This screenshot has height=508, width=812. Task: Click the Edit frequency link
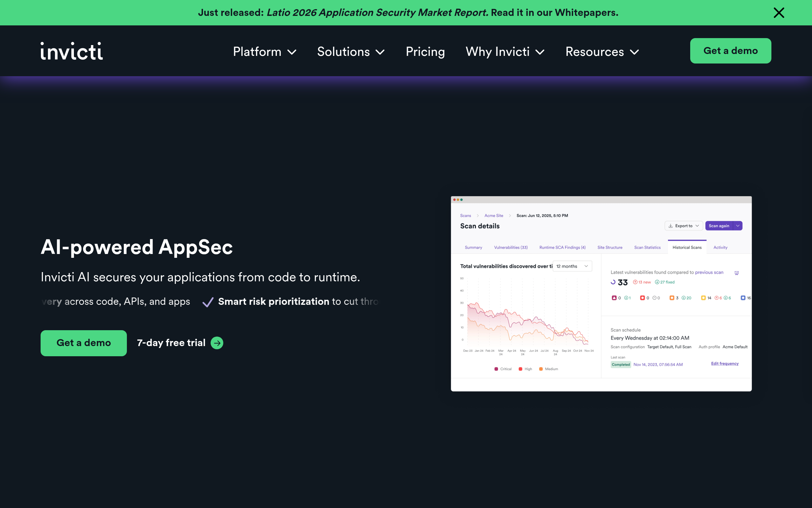(725, 364)
